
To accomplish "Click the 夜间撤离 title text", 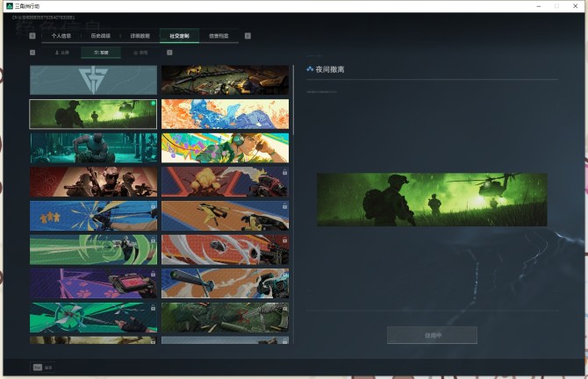I will (330, 69).
